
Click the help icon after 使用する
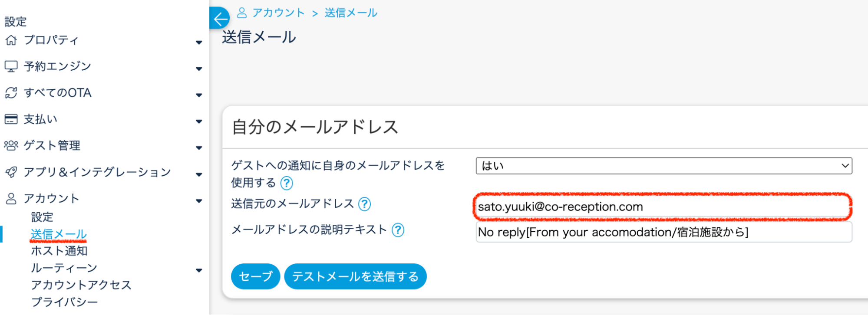pos(287,183)
